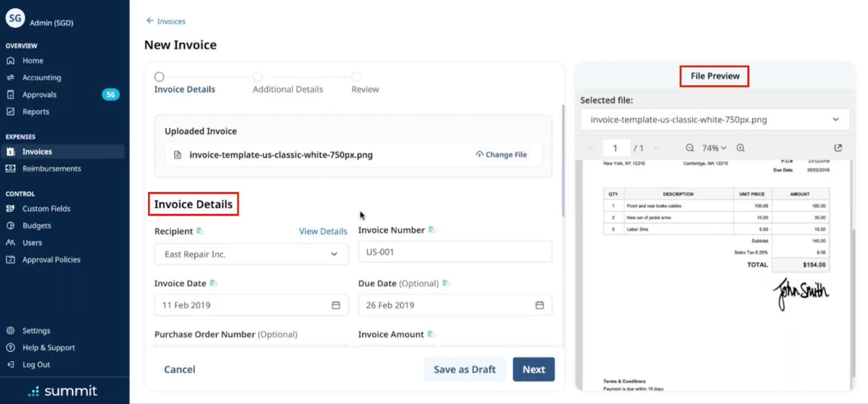Image resolution: width=868 pixels, height=404 pixels.
Task: Click the Home icon in sidebar
Action: [10, 61]
